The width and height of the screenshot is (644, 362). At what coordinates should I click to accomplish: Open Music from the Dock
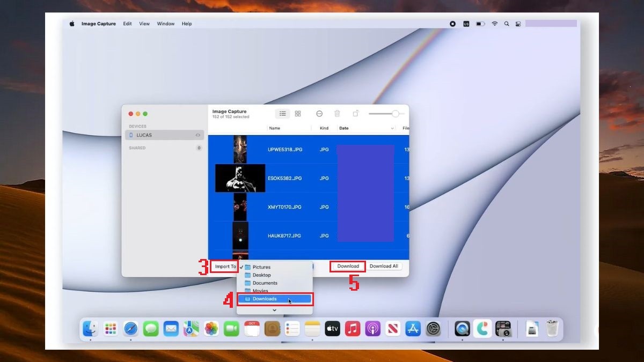(353, 328)
